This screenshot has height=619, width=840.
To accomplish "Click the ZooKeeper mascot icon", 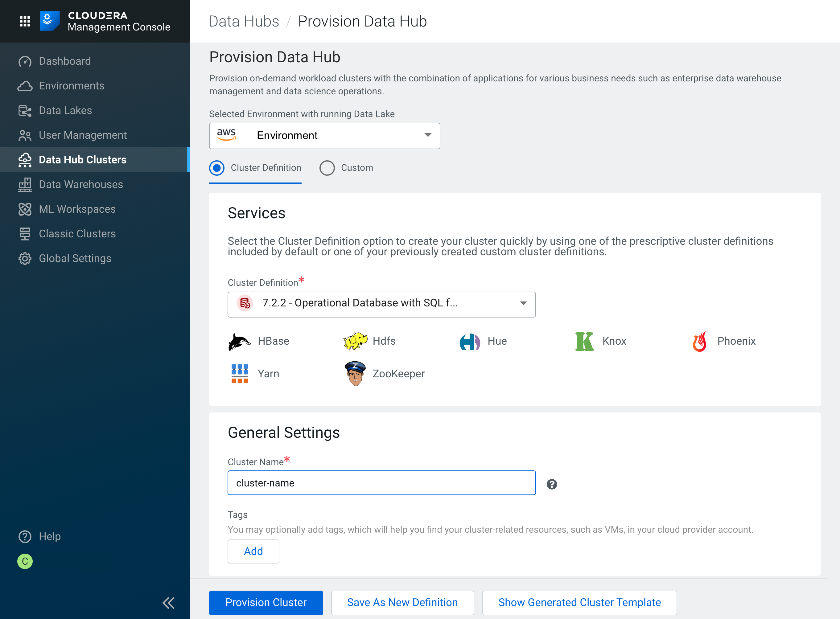I will point(355,374).
